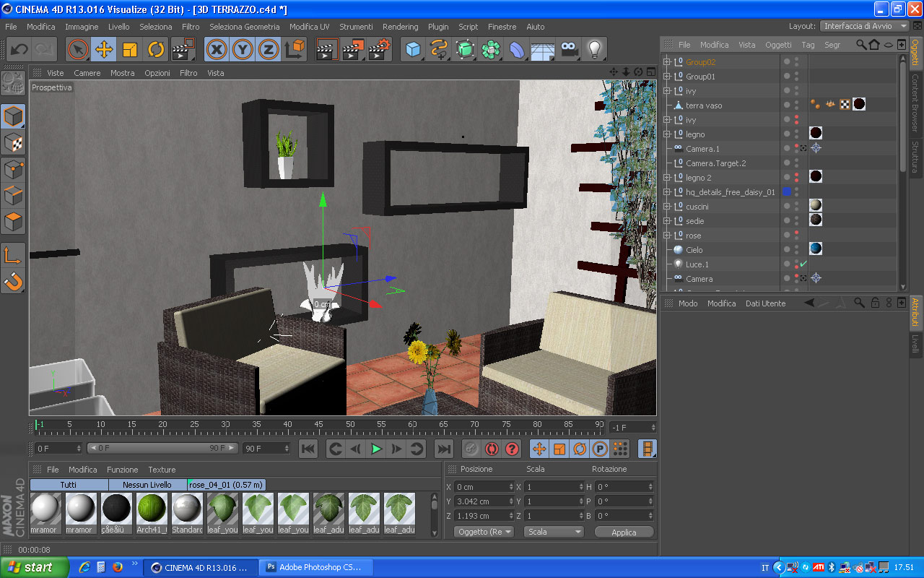Add a light object with the bulb icon
This screenshot has height=578, width=924.
pyautogui.click(x=595, y=50)
